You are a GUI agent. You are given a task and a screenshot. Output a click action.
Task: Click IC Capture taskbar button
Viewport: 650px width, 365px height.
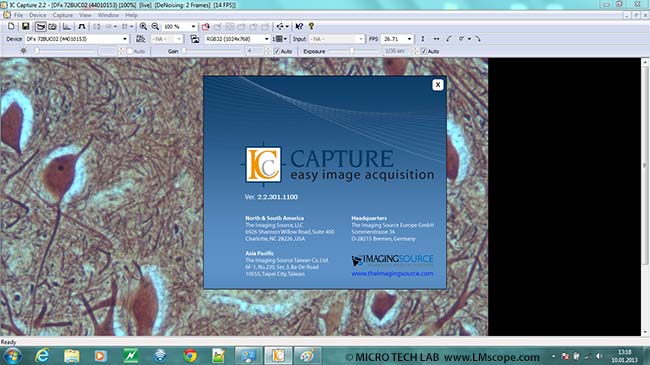click(x=278, y=356)
